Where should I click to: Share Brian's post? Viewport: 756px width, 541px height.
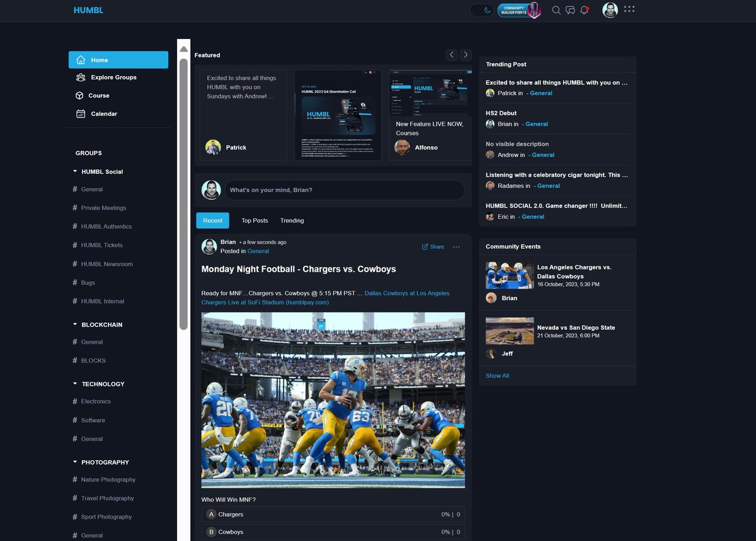(x=433, y=247)
